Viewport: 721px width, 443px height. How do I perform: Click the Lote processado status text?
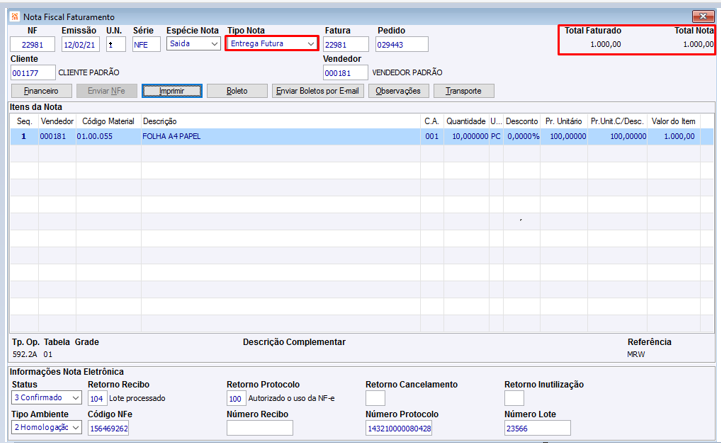[x=137, y=398]
